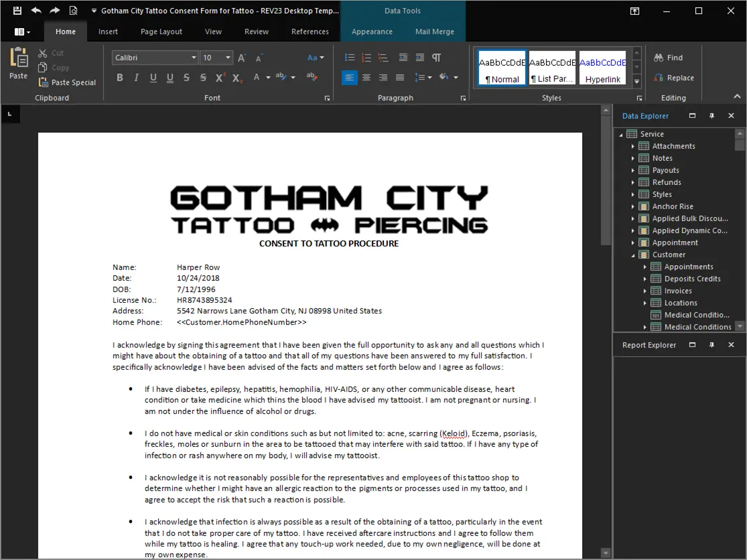Open Paragraph dialog launcher
747x560 pixels.
(463, 98)
